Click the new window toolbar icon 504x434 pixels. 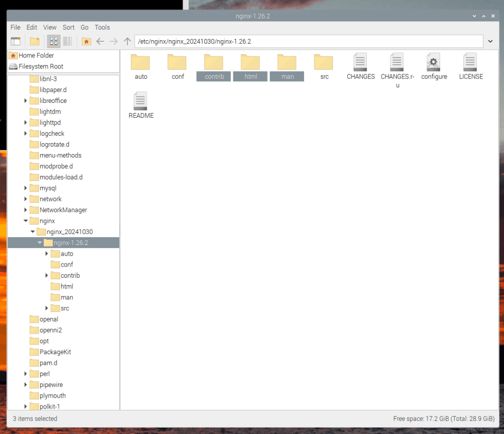coord(16,41)
